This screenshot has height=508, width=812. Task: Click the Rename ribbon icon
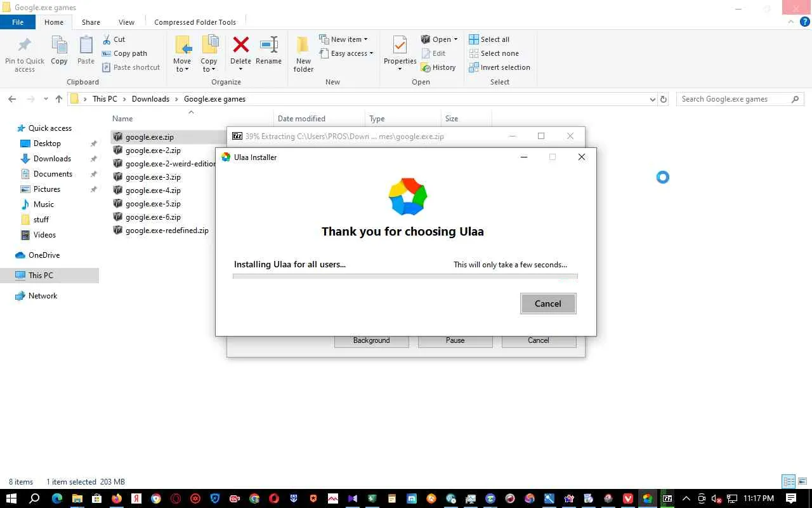tap(269, 51)
